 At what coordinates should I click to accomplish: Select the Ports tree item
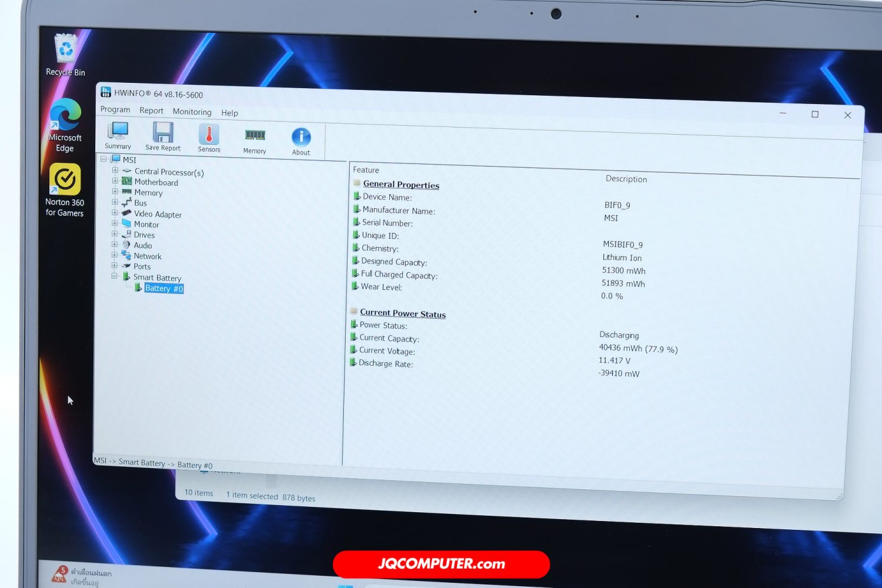(x=142, y=266)
